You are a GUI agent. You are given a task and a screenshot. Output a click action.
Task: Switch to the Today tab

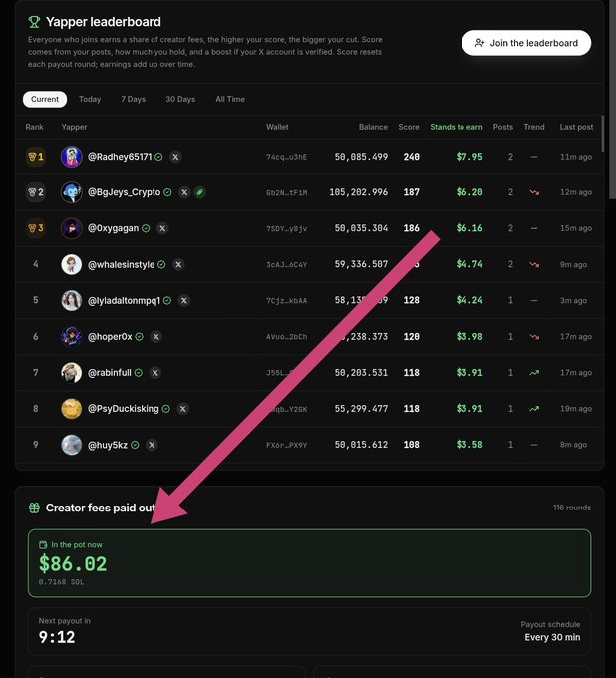pyautogui.click(x=90, y=99)
